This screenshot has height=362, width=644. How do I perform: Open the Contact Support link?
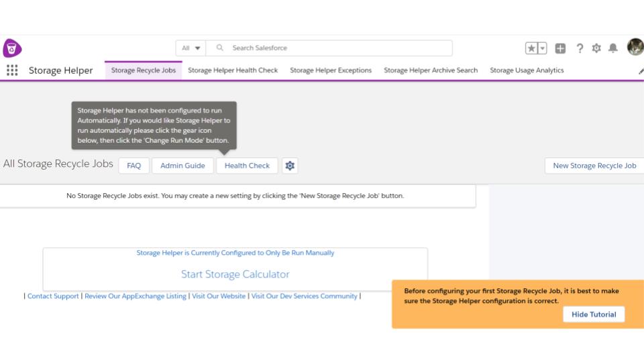click(53, 296)
